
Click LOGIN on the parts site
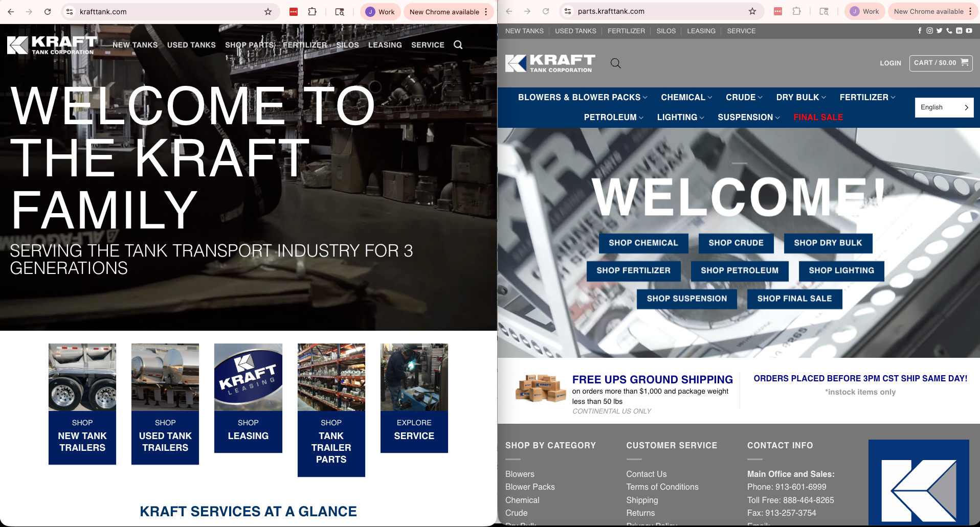pos(890,63)
